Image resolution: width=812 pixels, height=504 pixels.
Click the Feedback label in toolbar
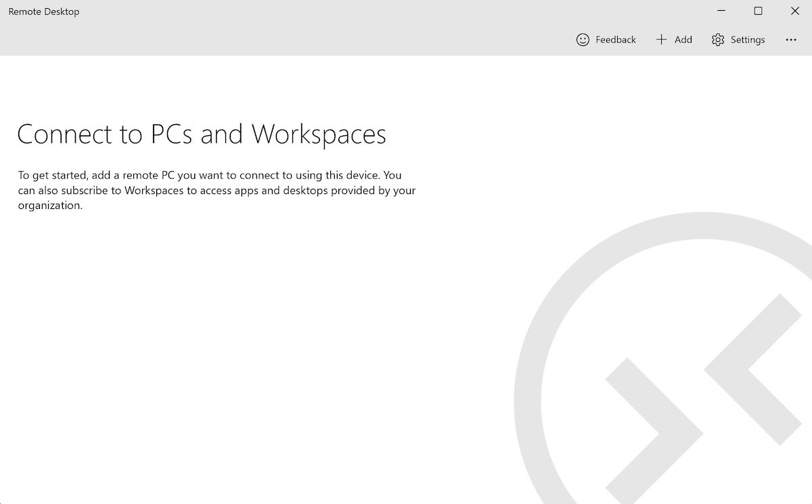(616, 40)
